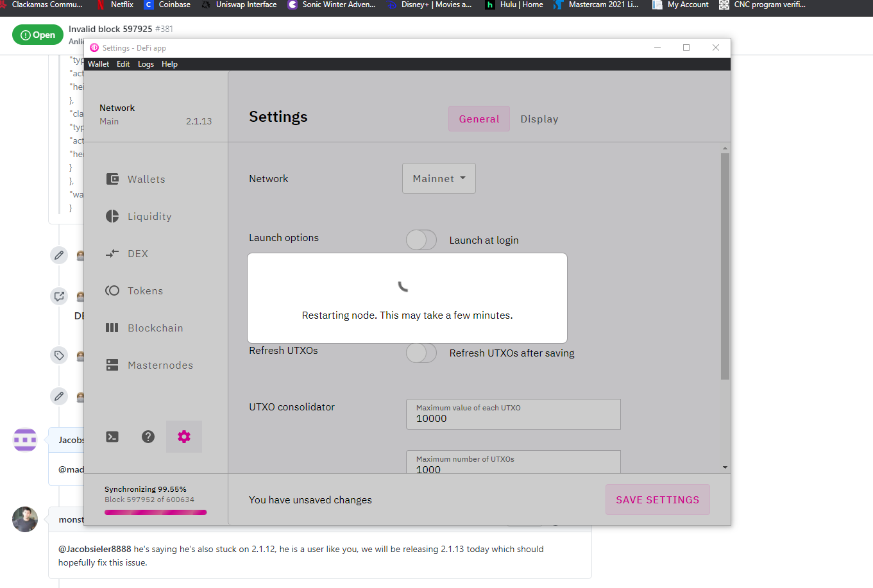
Task: Open the My Account bookmark
Action: pos(681,4)
